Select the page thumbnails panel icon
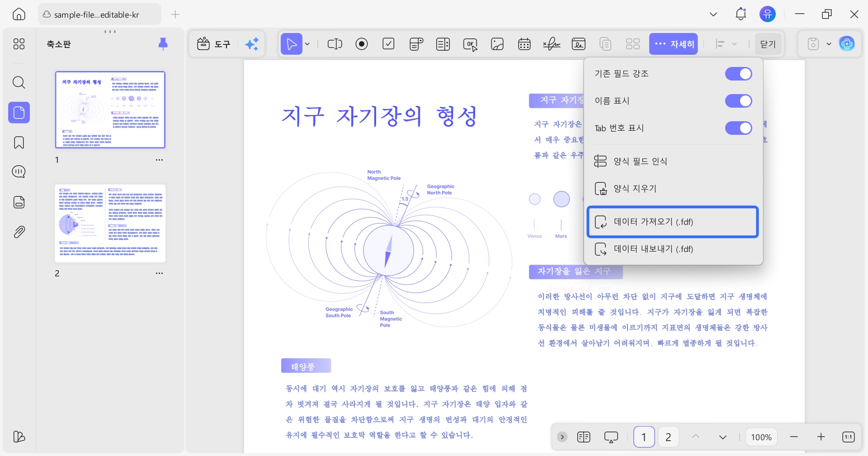The width and height of the screenshot is (868, 456). pyautogui.click(x=19, y=113)
